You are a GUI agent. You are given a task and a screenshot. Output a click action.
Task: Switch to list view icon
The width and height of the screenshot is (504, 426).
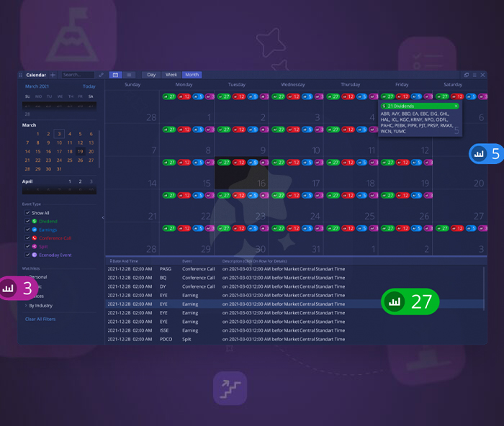129,75
